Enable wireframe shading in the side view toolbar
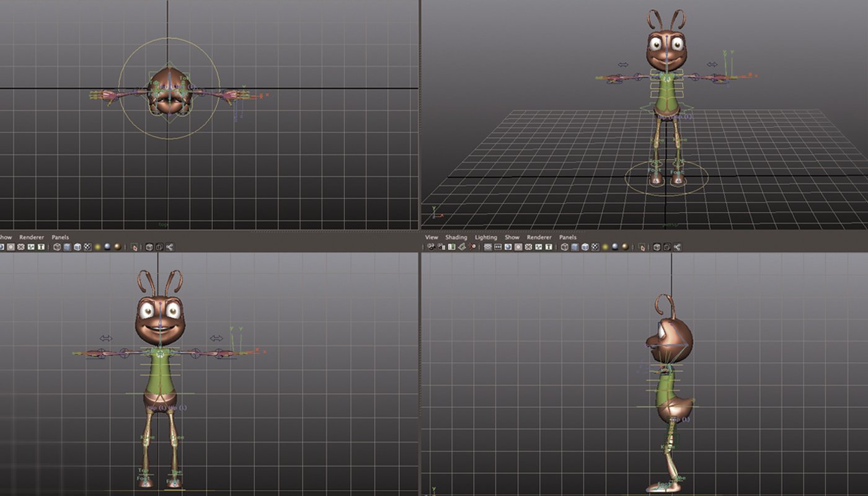 click(x=564, y=247)
